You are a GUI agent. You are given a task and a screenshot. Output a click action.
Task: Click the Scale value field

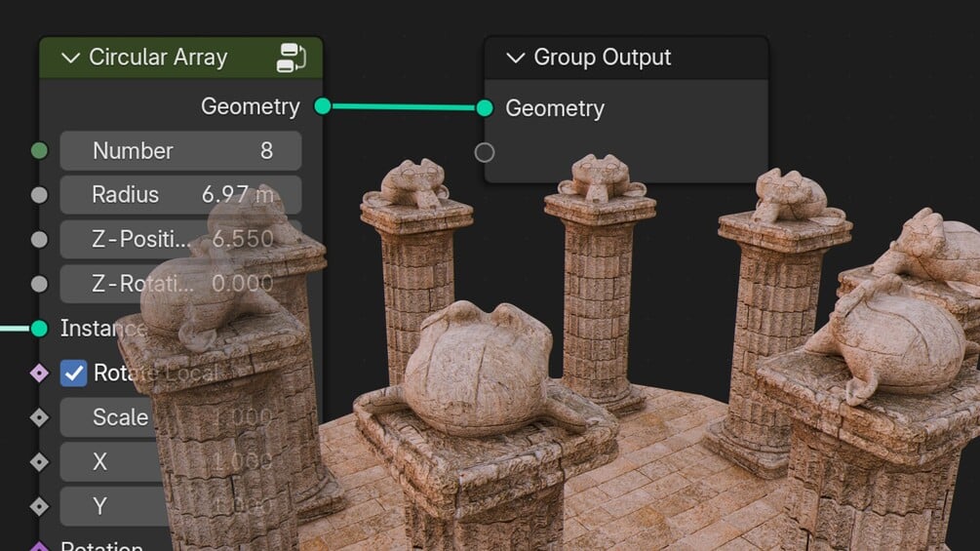[x=180, y=417]
